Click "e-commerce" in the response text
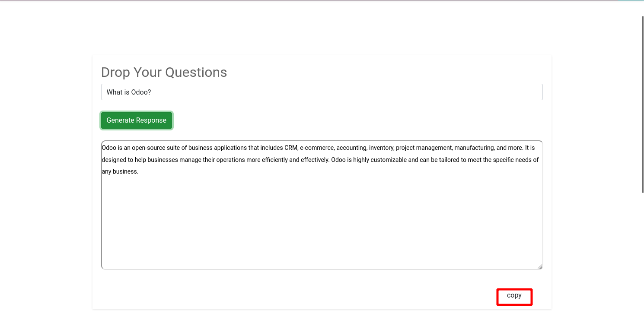Viewport: 644px width, 320px height. (x=317, y=148)
